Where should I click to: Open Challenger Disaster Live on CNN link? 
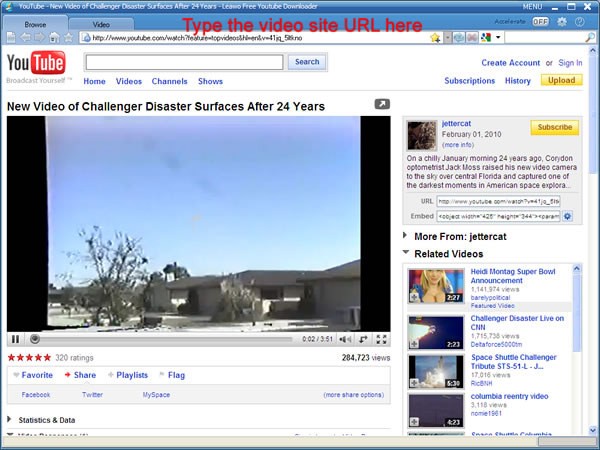point(517,323)
